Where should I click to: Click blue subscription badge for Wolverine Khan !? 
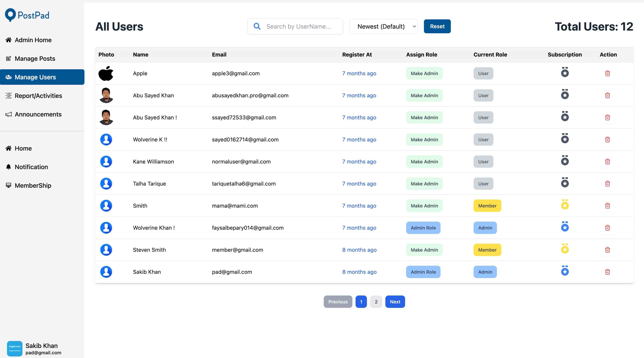tap(565, 226)
